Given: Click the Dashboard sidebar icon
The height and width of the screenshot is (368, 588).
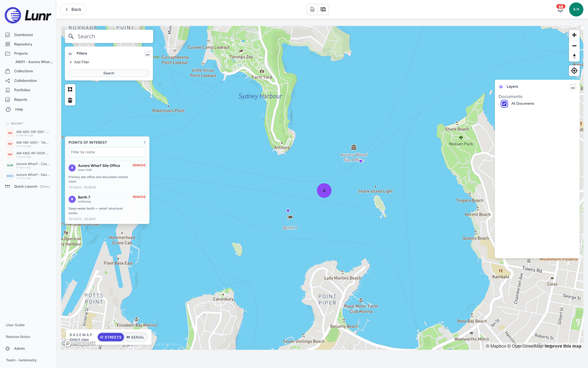Looking at the screenshot, I should [x=8, y=35].
